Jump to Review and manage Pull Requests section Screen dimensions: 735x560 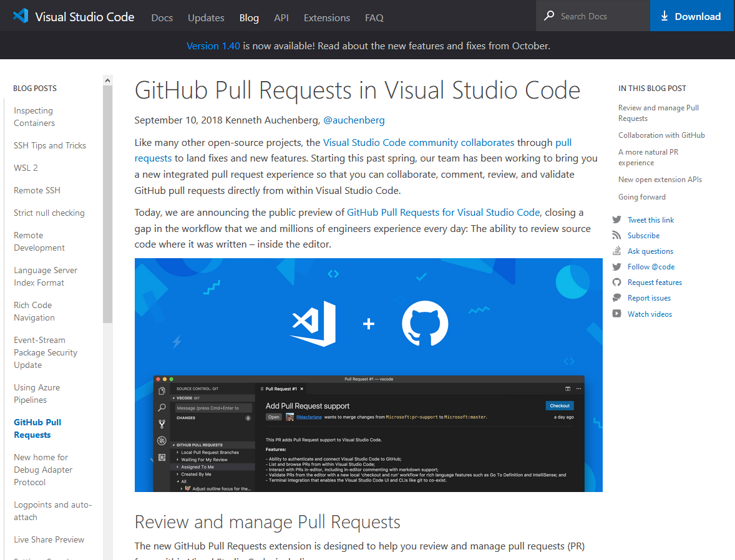coord(658,113)
